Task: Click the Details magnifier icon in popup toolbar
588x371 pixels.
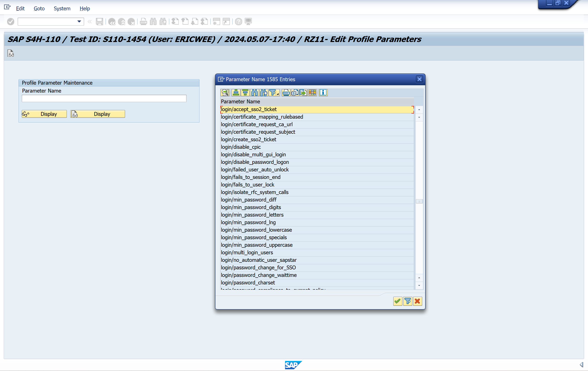Action: pyautogui.click(x=225, y=92)
